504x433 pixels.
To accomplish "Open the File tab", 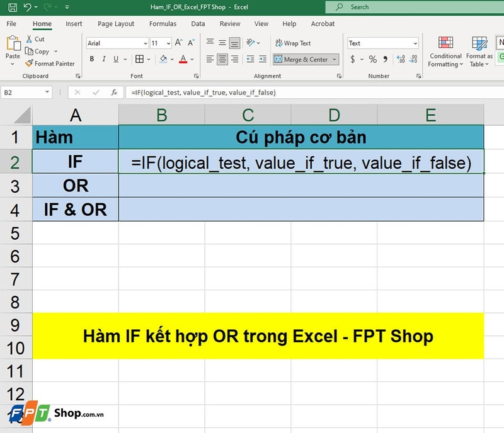I will tap(11, 24).
